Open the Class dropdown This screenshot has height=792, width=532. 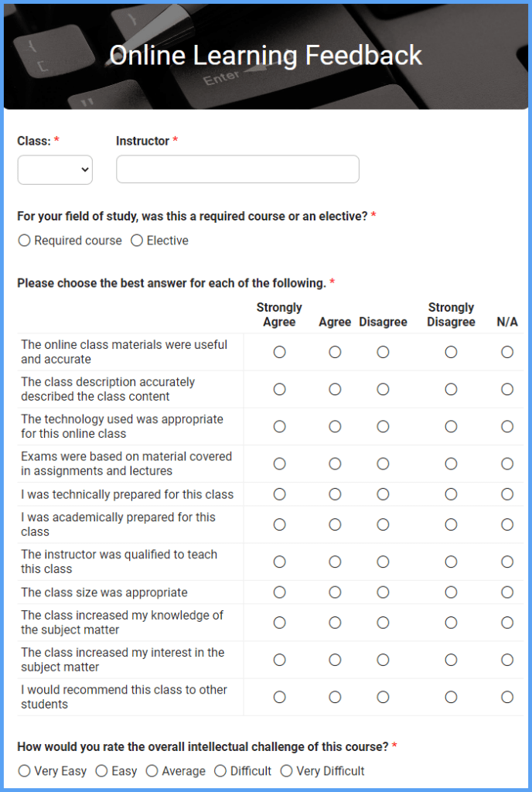[x=54, y=169]
